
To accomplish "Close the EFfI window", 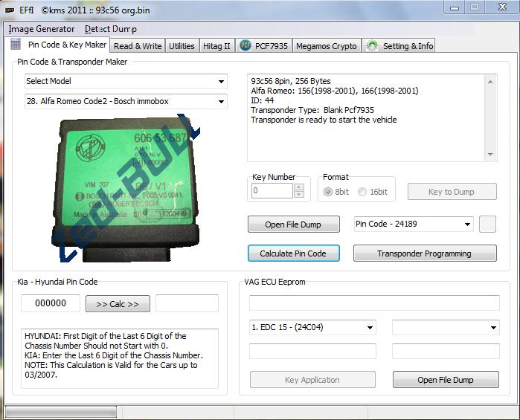I will click(502, 7).
